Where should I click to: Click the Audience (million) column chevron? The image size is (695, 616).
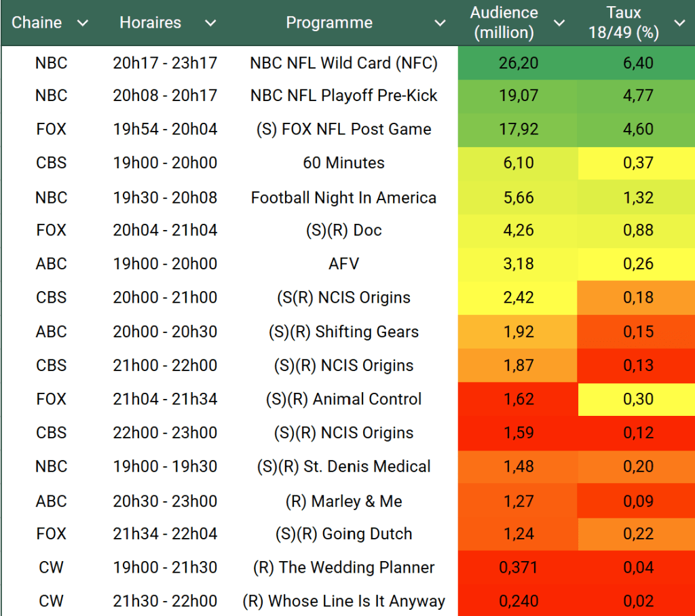pyautogui.click(x=559, y=23)
